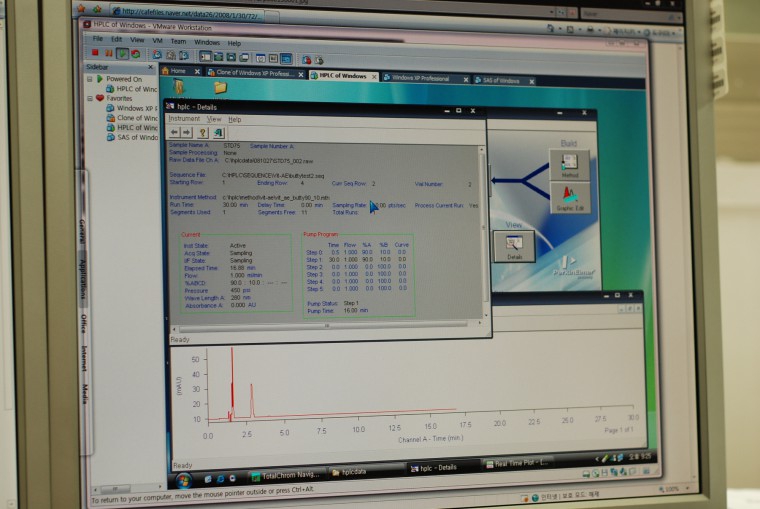Open Instrument menu in hplc Details window
This screenshot has width=760, height=509.
pyautogui.click(x=184, y=118)
